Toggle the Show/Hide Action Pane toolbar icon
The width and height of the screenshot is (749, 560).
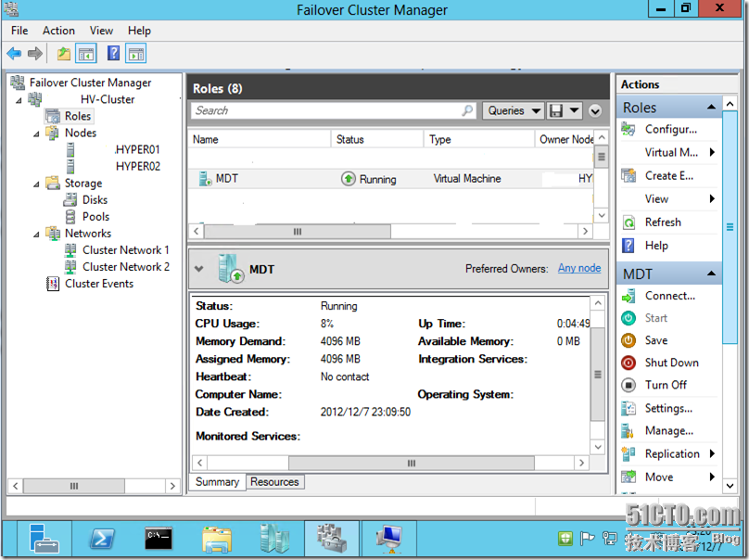pyautogui.click(x=136, y=54)
